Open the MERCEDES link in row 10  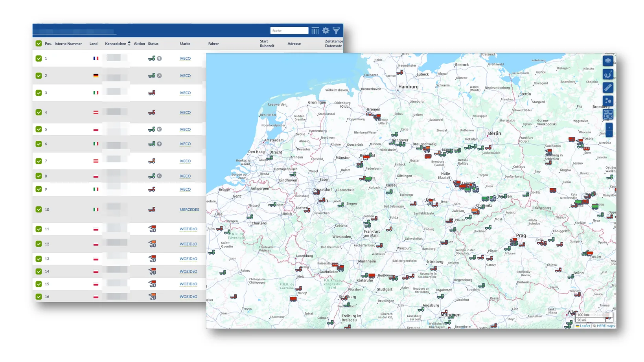coord(189,209)
